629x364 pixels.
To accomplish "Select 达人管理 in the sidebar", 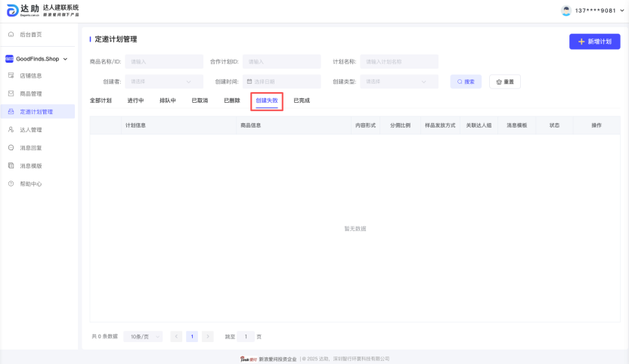I will pyautogui.click(x=30, y=130).
